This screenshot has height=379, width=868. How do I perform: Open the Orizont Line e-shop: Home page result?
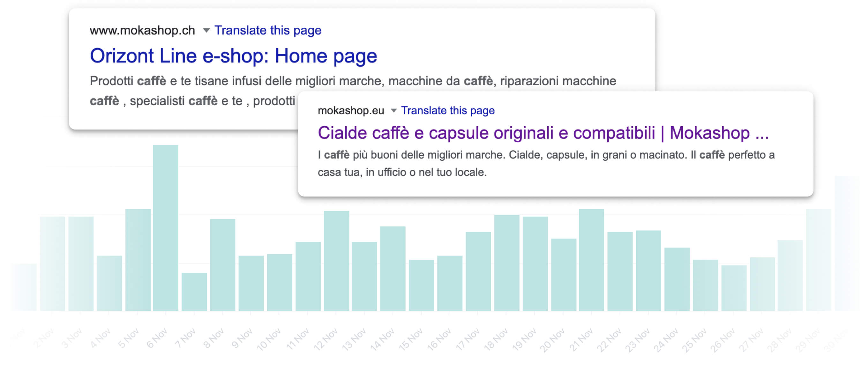233,56
